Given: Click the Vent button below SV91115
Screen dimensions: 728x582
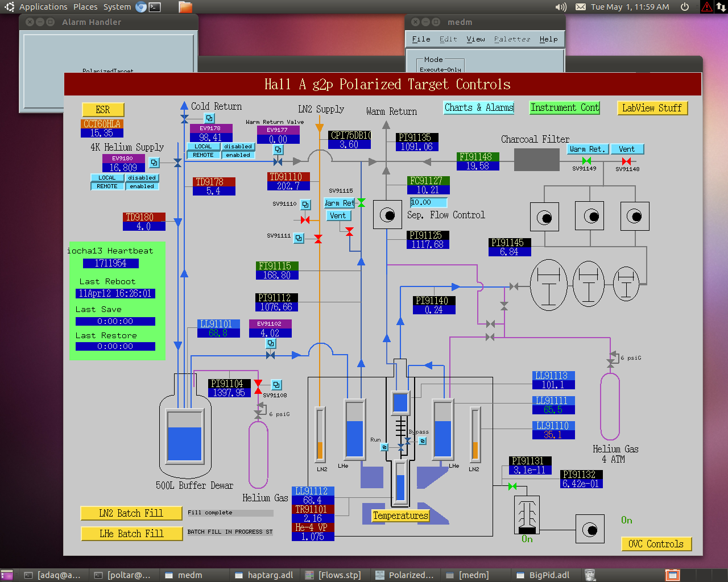Looking at the screenshot, I should 338,216.
